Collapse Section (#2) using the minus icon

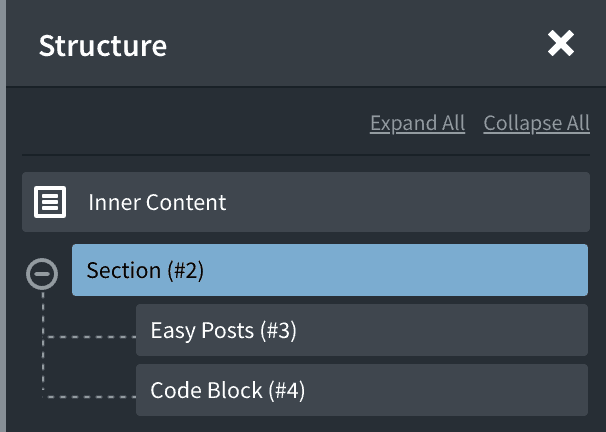click(42, 274)
